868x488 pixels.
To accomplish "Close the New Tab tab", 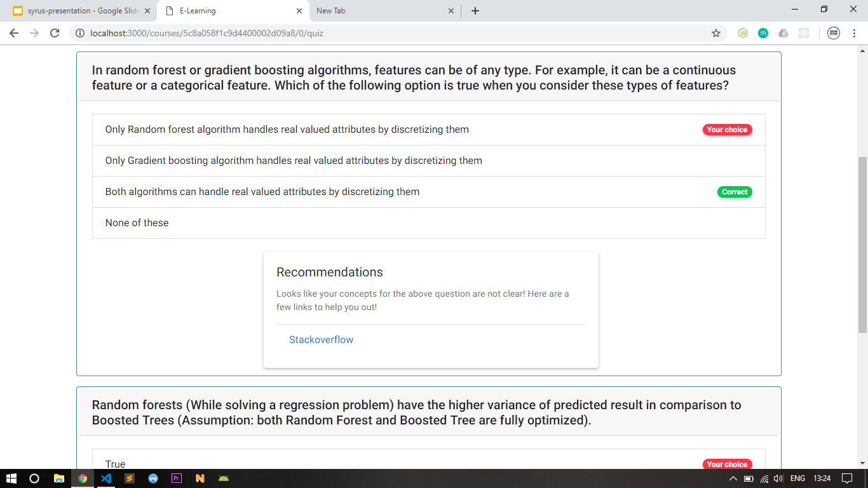I will (x=451, y=11).
